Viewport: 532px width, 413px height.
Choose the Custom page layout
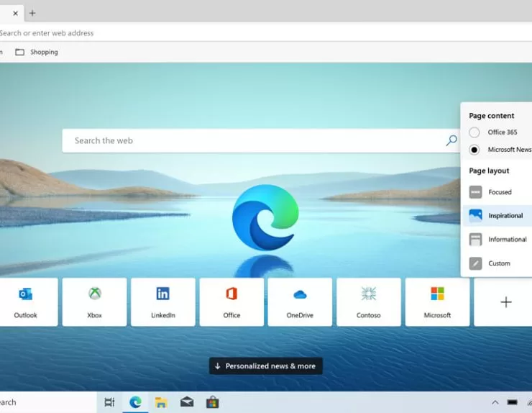point(497,263)
